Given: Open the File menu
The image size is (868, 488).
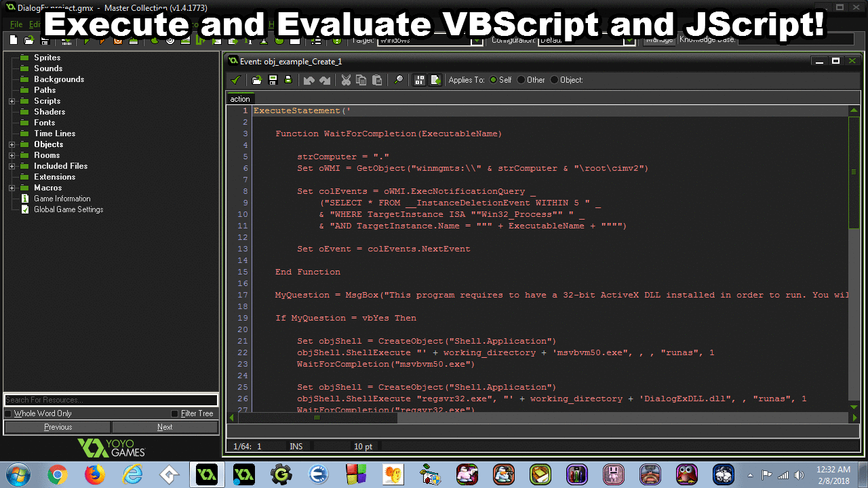Looking at the screenshot, I should click(x=16, y=24).
